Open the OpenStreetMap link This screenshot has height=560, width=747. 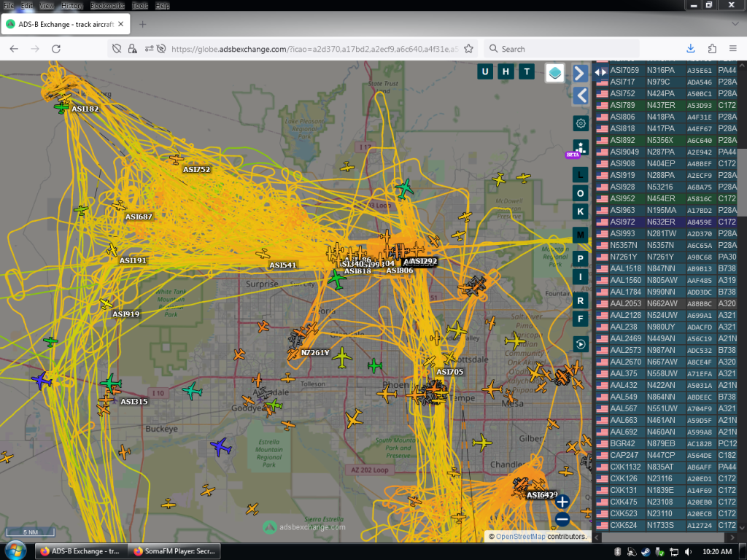coord(520,536)
